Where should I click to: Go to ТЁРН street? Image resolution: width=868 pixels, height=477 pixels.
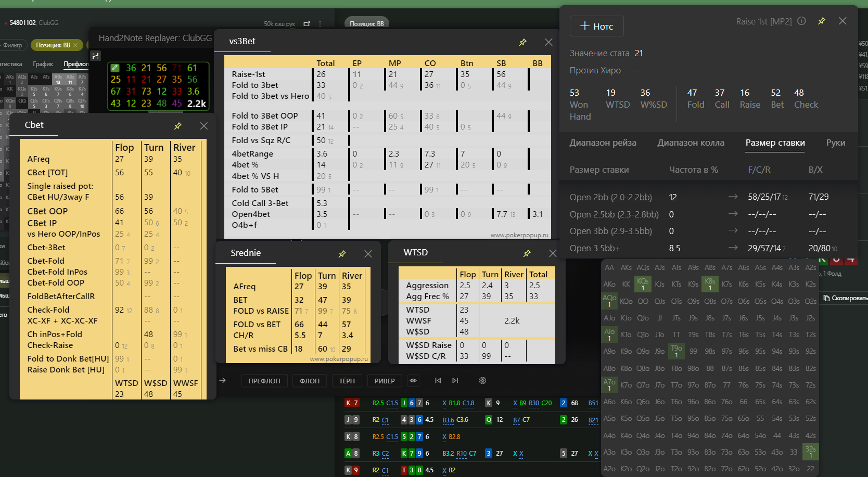[x=347, y=381]
